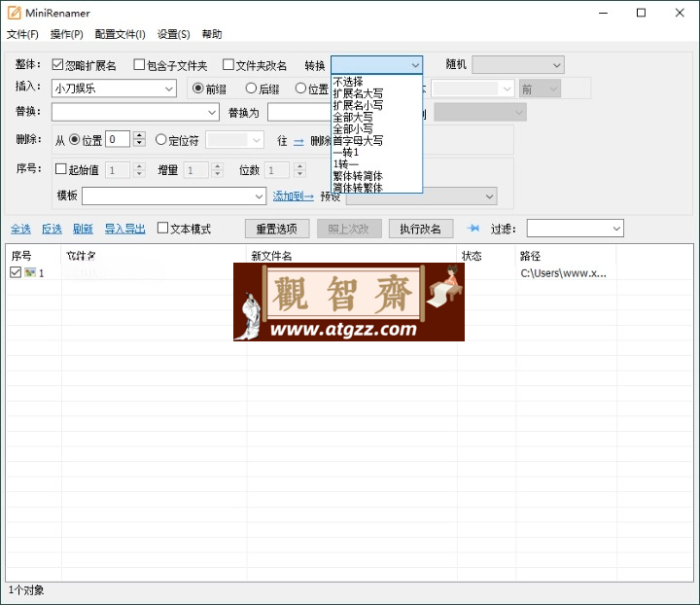The width and height of the screenshot is (700, 605).
Task: Open the 操作(P) menu
Action: 66,34
